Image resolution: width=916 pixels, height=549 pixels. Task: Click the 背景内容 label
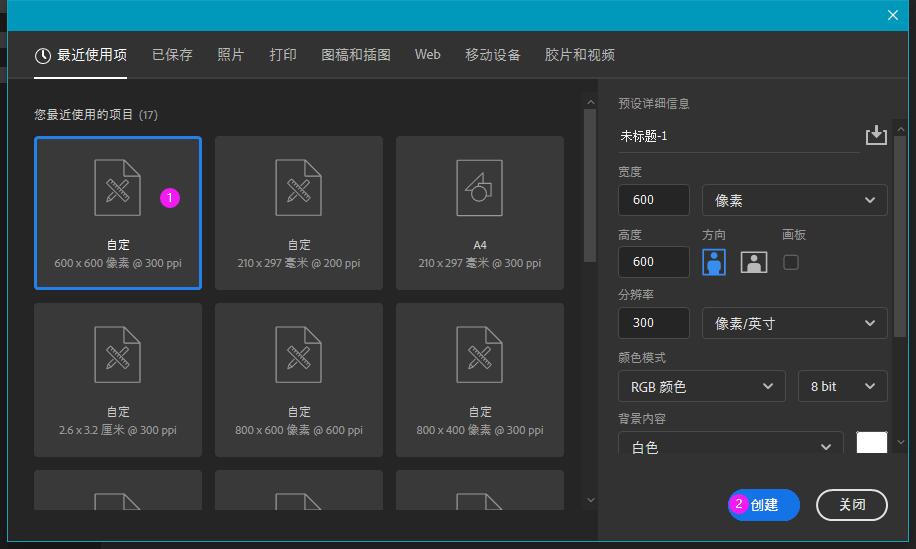click(642, 418)
